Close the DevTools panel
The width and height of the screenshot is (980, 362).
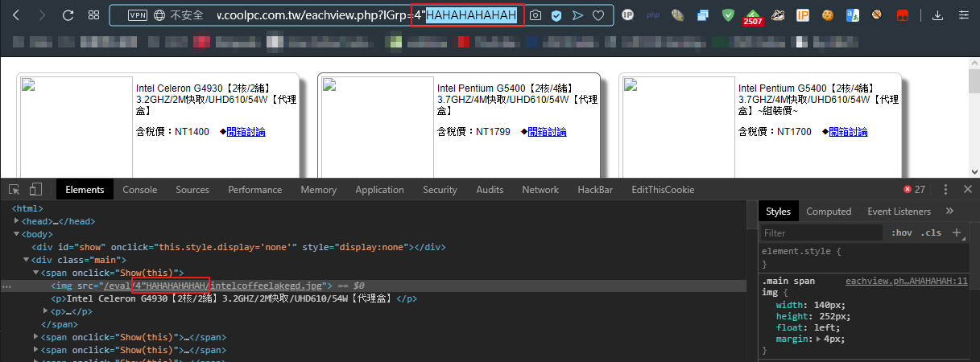(x=967, y=190)
